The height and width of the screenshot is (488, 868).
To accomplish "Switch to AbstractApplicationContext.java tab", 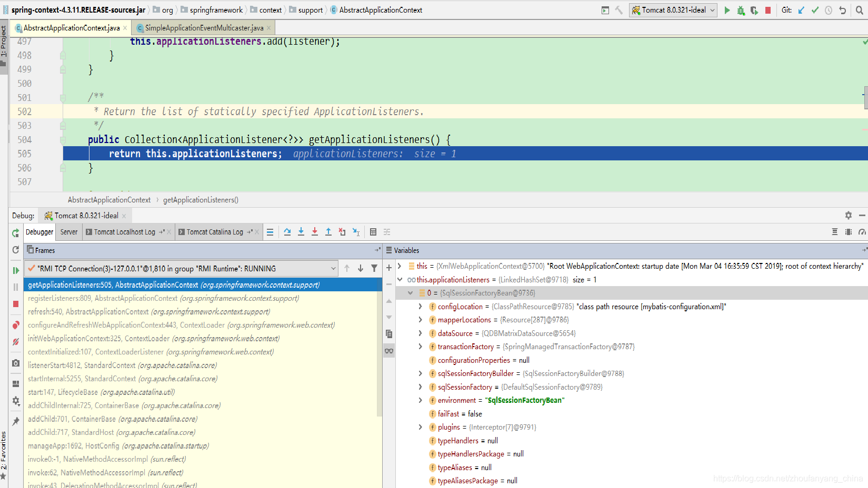I will tap(71, 28).
